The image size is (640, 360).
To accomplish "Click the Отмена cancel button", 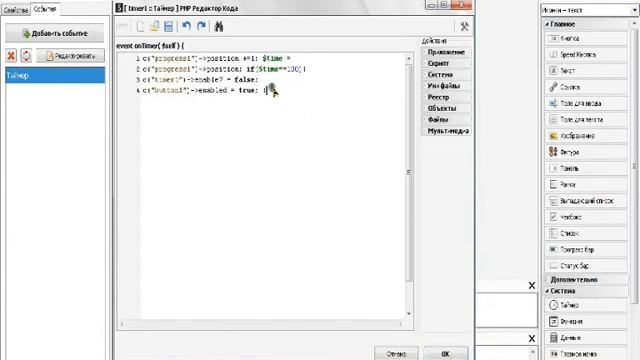I will (x=396, y=354).
